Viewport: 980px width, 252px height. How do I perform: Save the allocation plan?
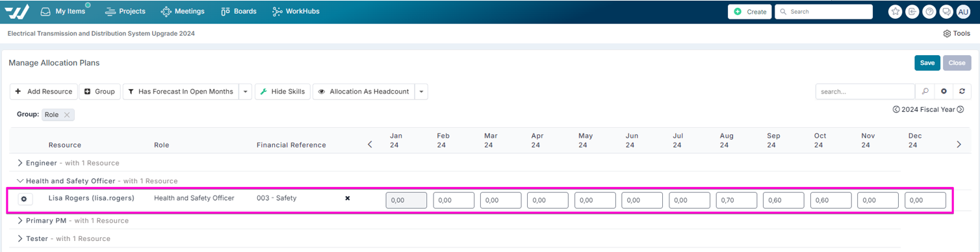click(x=927, y=63)
